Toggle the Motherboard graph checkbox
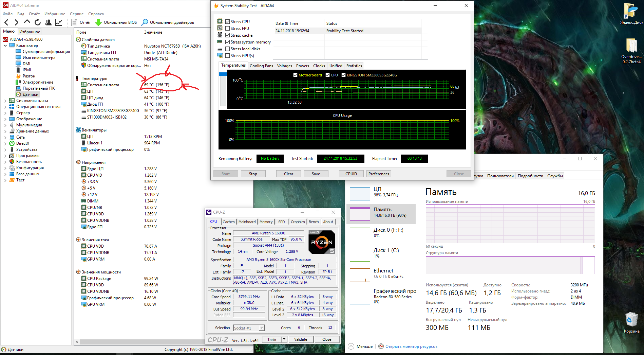This screenshot has width=644, height=355. tap(295, 75)
